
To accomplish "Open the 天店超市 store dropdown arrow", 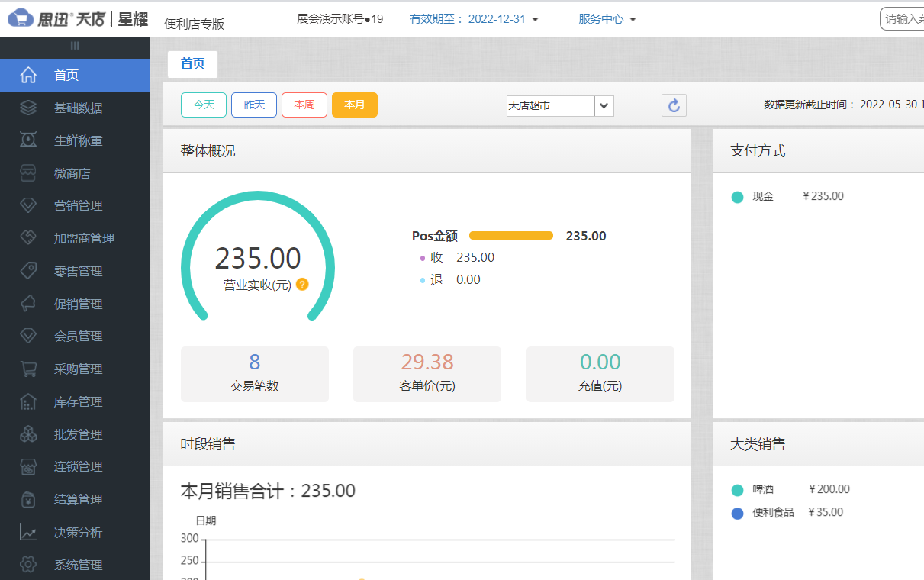I will coord(604,106).
